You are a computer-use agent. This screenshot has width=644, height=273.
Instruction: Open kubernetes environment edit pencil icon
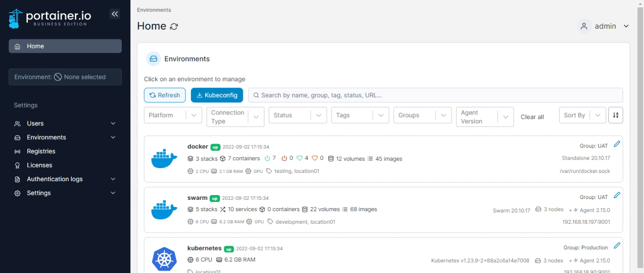[617, 246]
